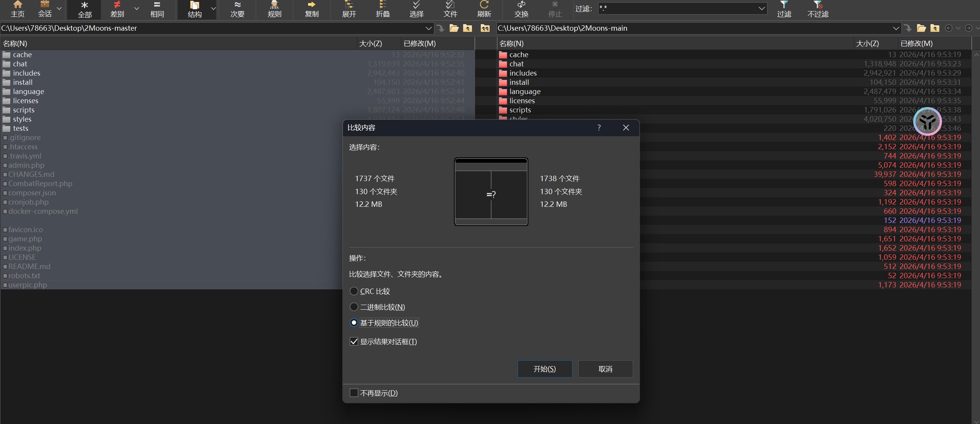The height and width of the screenshot is (424, 980).
Task: Click the 选择 select toolbar button
Action: [416, 9]
